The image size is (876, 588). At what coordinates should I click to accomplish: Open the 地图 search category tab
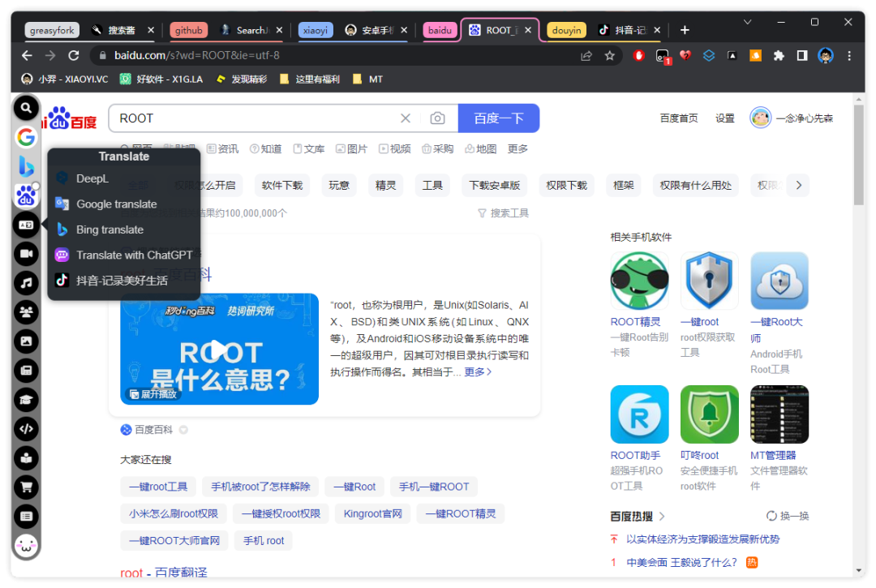[x=480, y=149]
